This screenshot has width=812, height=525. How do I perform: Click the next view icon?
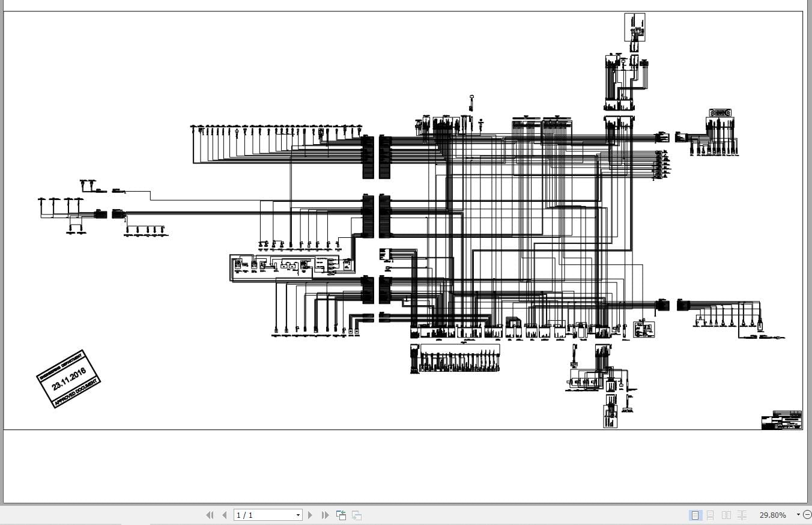(357, 515)
